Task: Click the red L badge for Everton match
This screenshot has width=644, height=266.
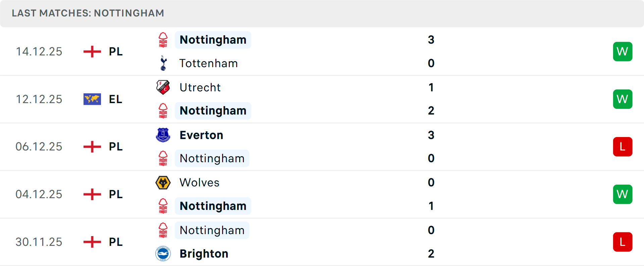Action: coord(623,147)
